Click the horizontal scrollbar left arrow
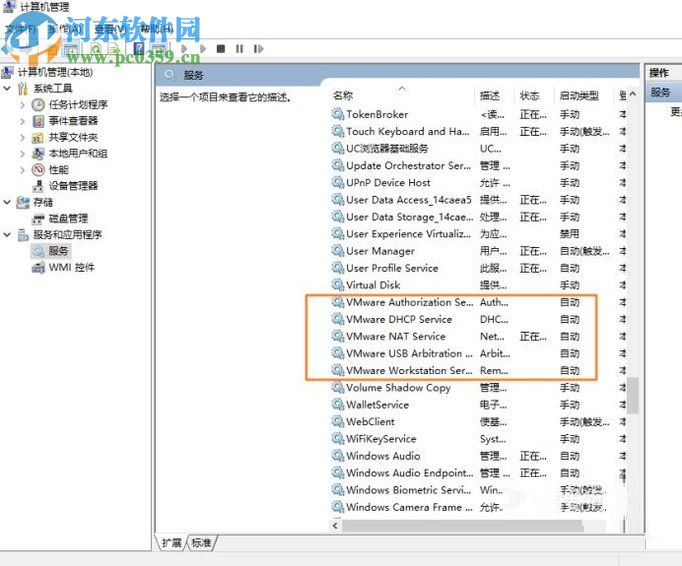The width and height of the screenshot is (682, 566). click(335, 526)
